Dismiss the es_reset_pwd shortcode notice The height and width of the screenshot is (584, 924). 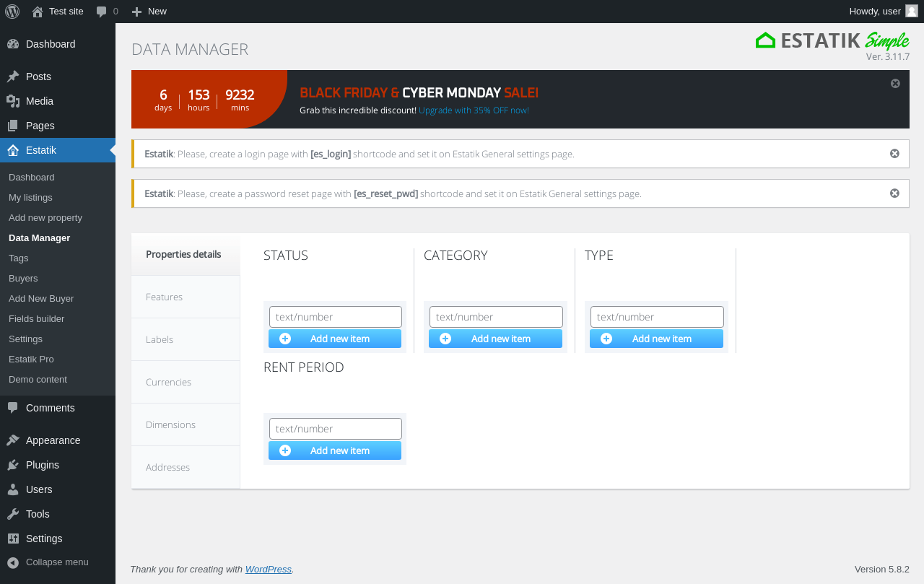(894, 193)
